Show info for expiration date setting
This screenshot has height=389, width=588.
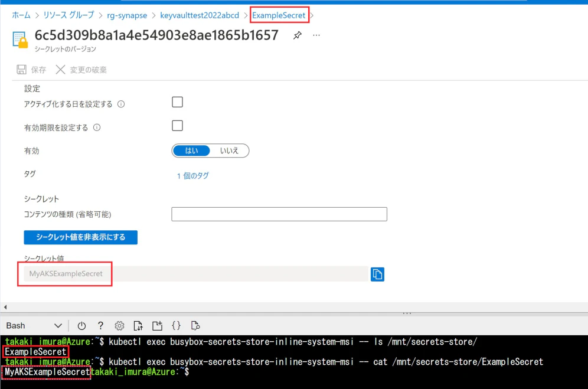pyautogui.click(x=97, y=128)
